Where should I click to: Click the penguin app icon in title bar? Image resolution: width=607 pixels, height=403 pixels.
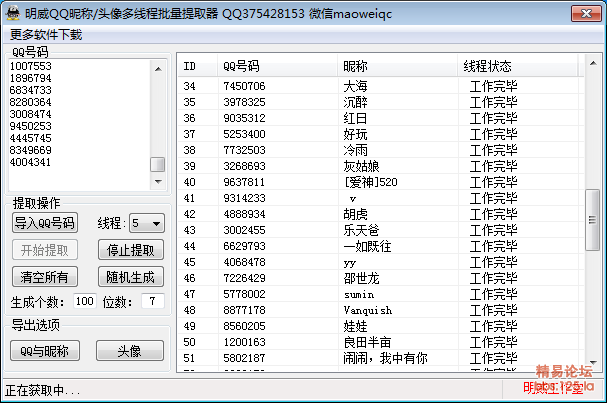point(13,13)
